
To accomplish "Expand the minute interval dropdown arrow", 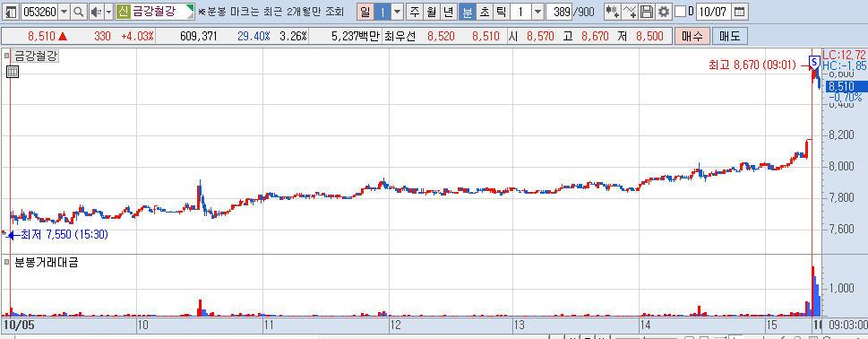I will tap(537, 11).
